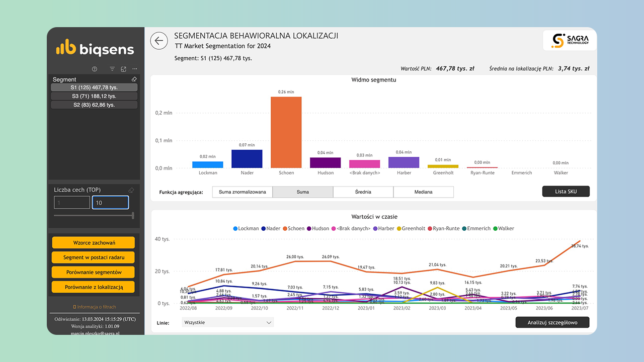Toggle <Brak danych> in the legend
644x362 pixels.
[350, 228]
